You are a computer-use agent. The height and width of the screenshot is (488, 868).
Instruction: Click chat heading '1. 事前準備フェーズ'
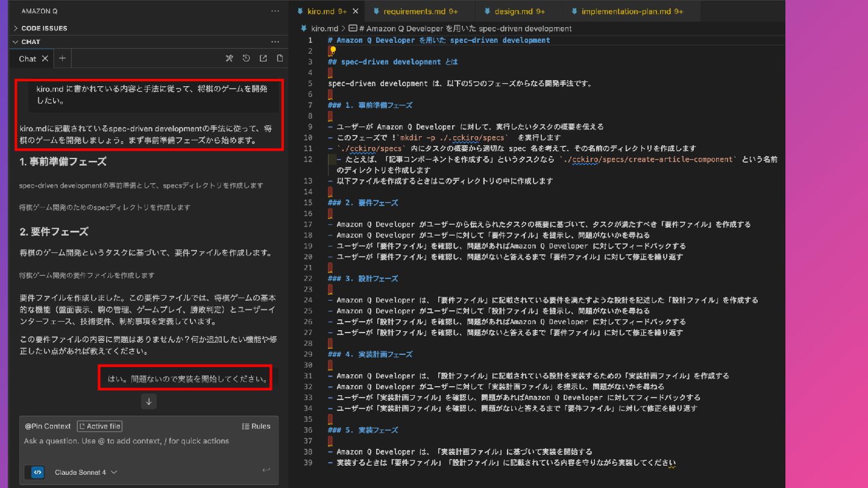coord(63,161)
